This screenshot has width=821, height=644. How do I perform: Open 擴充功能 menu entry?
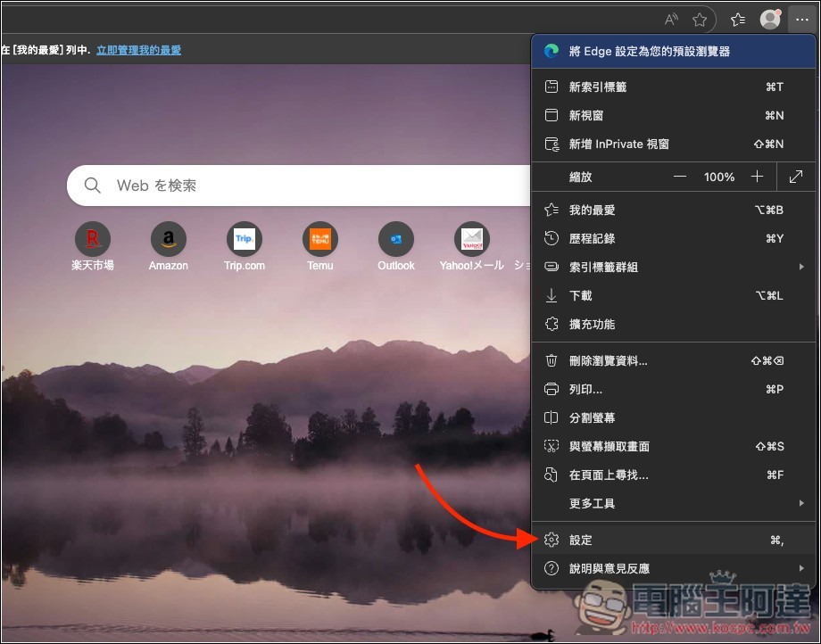pyautogui.click(x=674, y=324)
